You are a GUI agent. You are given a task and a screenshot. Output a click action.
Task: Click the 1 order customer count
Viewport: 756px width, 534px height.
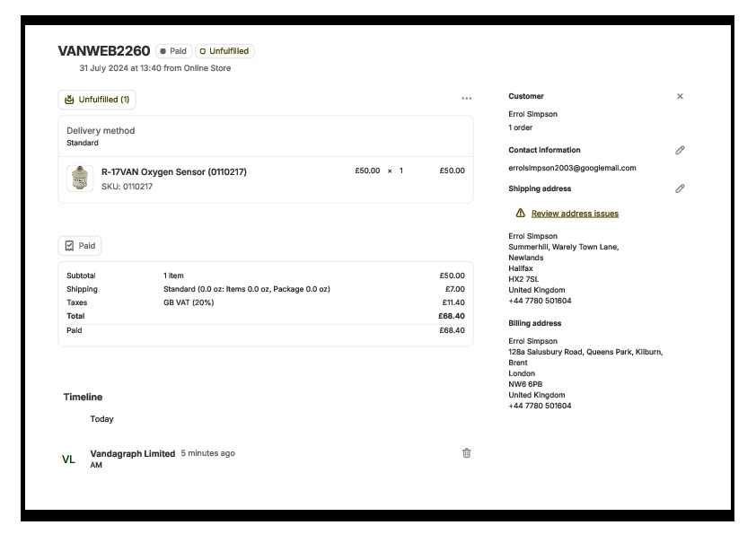520,127
